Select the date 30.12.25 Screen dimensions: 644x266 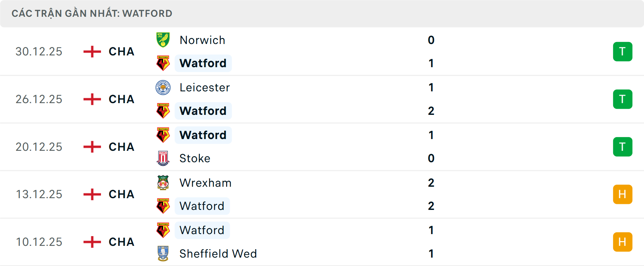39,52
